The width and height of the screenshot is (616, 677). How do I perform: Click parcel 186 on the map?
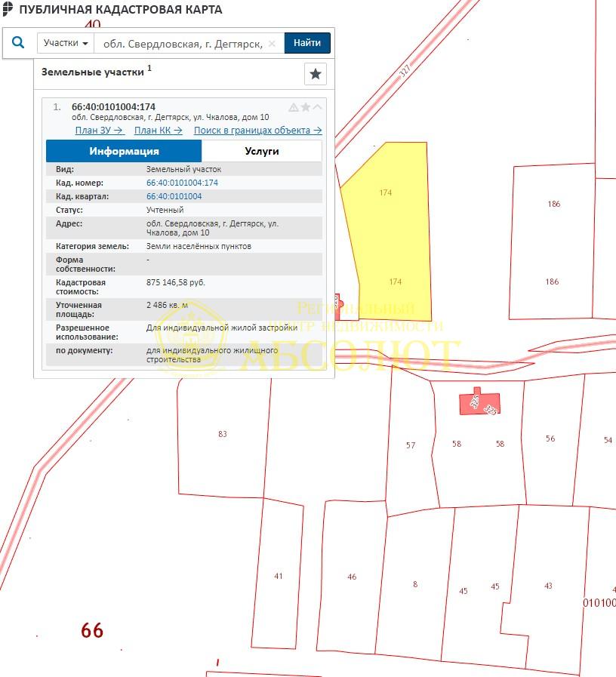point(553,242)
